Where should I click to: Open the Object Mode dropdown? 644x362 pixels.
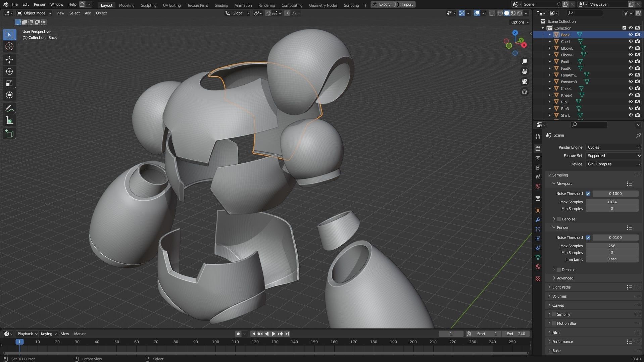pyautogui.click(x=34, y=13)
